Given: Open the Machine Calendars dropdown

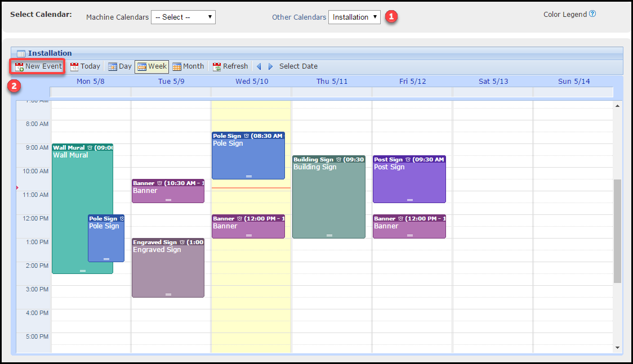Looking at the screenshot, I should coord(183,17).
